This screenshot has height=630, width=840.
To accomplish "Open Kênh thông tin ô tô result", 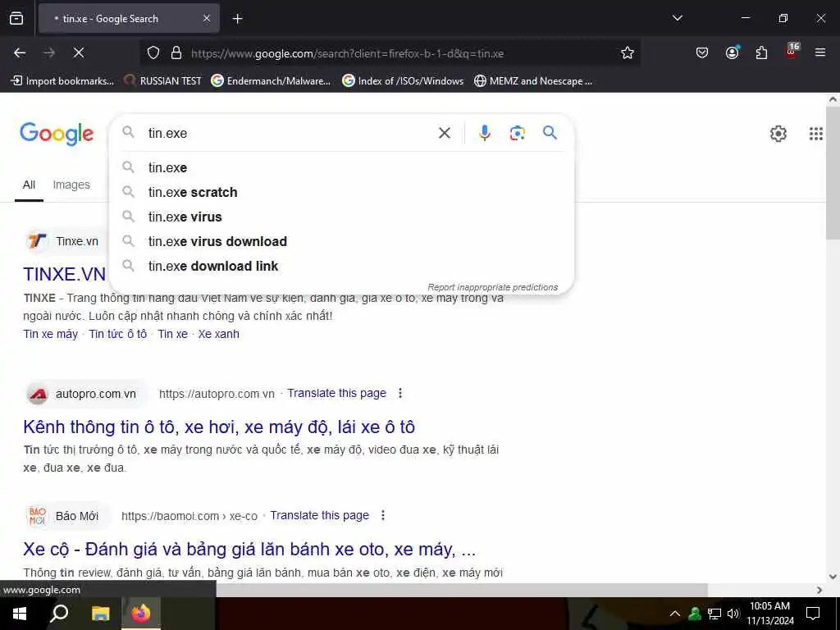I will (219, 427).
